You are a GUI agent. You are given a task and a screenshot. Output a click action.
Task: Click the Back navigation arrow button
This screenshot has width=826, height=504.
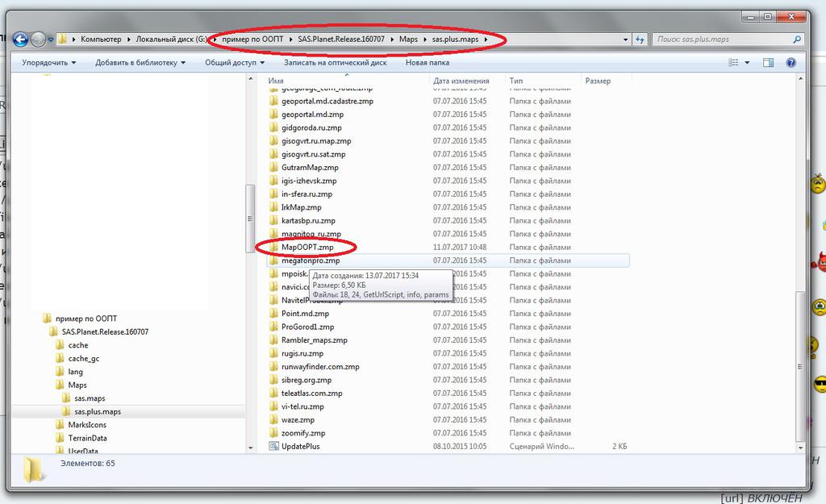tap(21, 39)
